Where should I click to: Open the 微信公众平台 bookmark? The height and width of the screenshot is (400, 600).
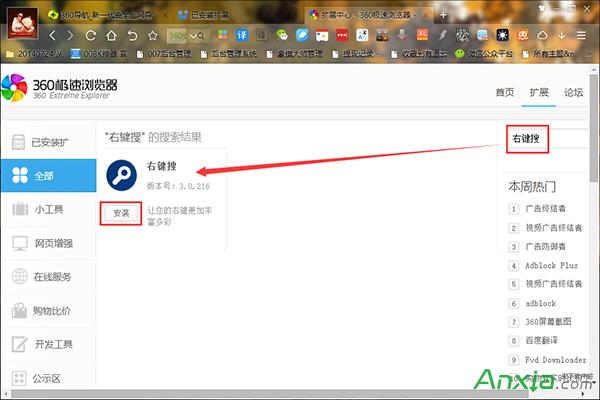click(484, 54)
